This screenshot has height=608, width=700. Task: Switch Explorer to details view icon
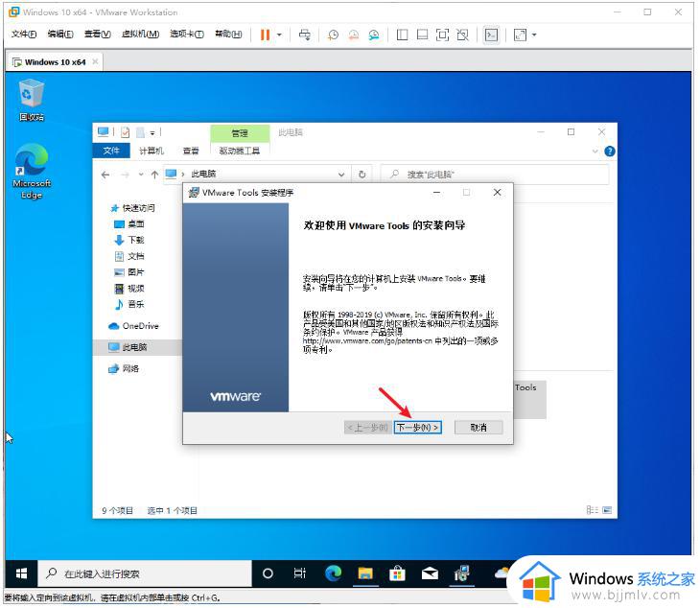click(x=592, y=510)
